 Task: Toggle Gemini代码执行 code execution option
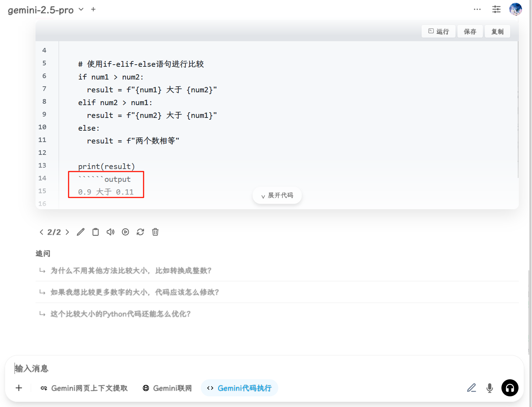click(x=240, y=388)
